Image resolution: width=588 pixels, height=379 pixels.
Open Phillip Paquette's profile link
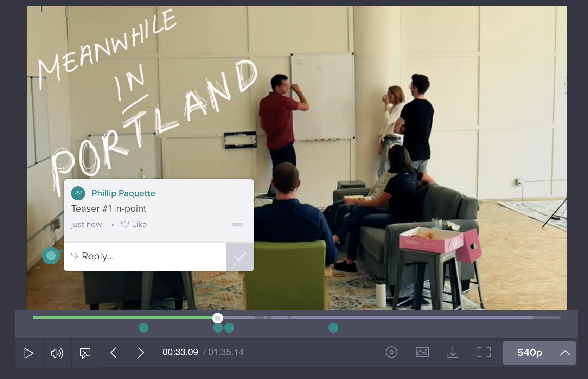[x=123, y=193]
